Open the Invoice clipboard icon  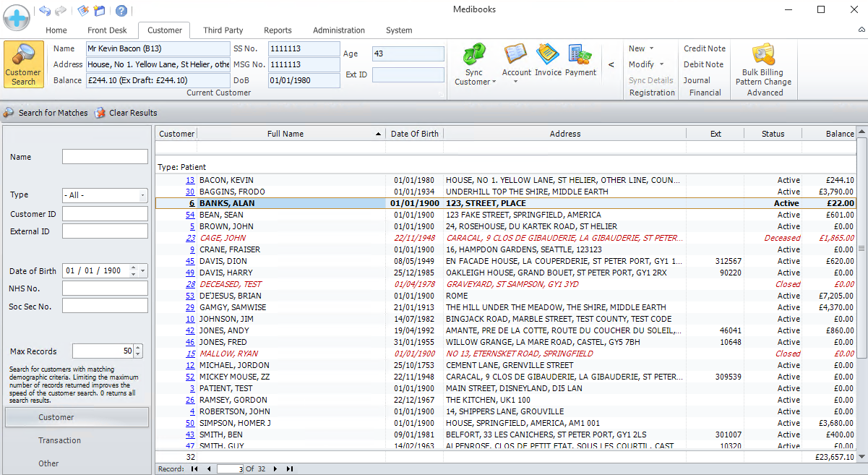548,56
